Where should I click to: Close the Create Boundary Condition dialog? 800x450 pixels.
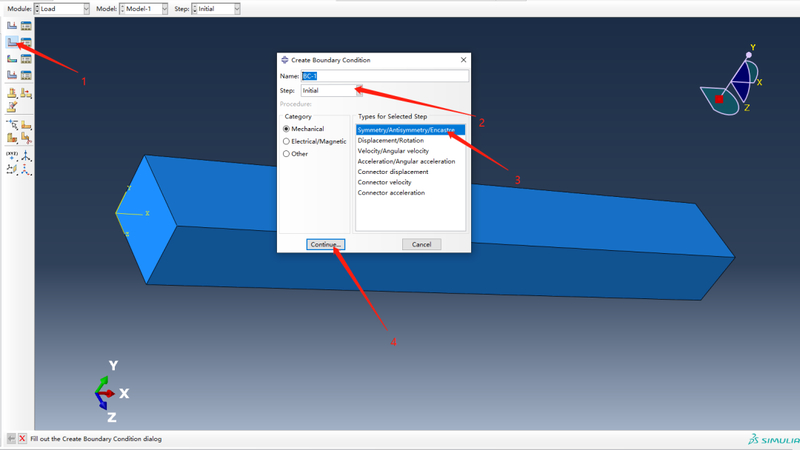pyautogui.click(x=463, y=60)
